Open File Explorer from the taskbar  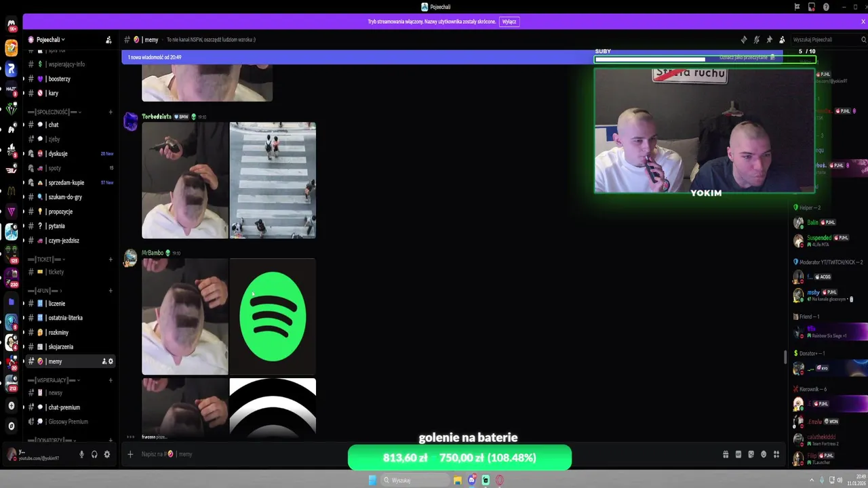[458, 480]
